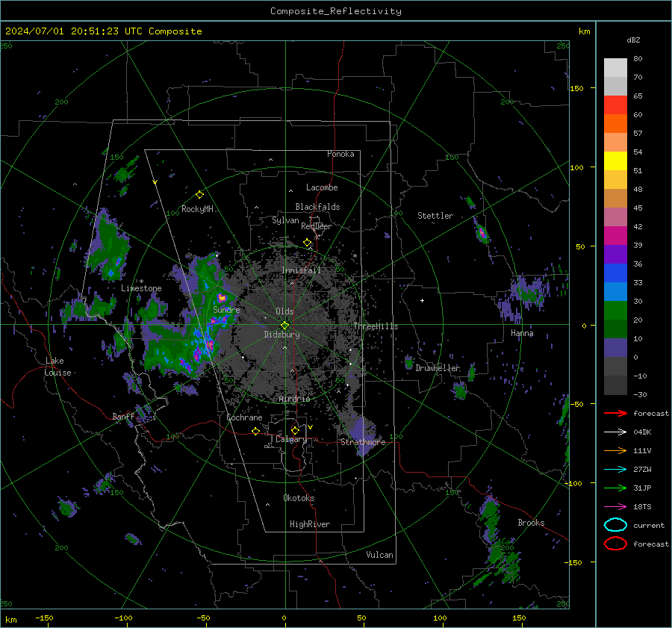Click the Olds town label
The width and height of the screenshot is (672, 628).
click(x=284, y=311)
